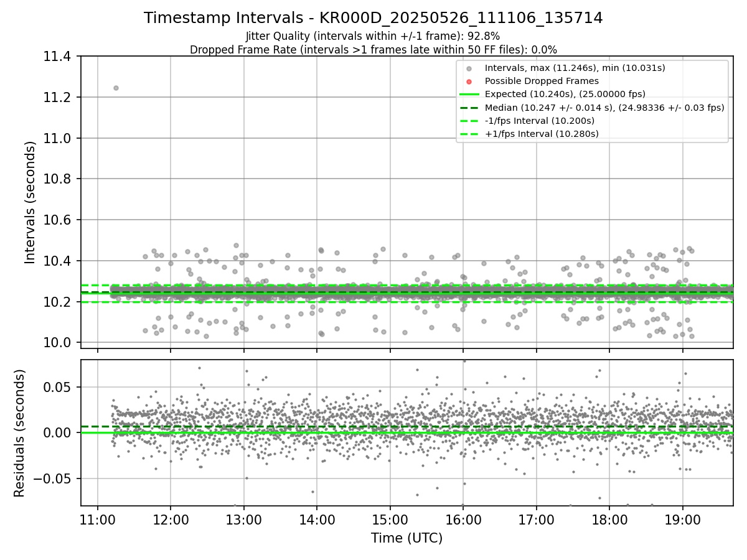Click legend entry '-1/fps Interval (10.200s)'
This screenshot has width=747, height=560.
click(540, 121)
